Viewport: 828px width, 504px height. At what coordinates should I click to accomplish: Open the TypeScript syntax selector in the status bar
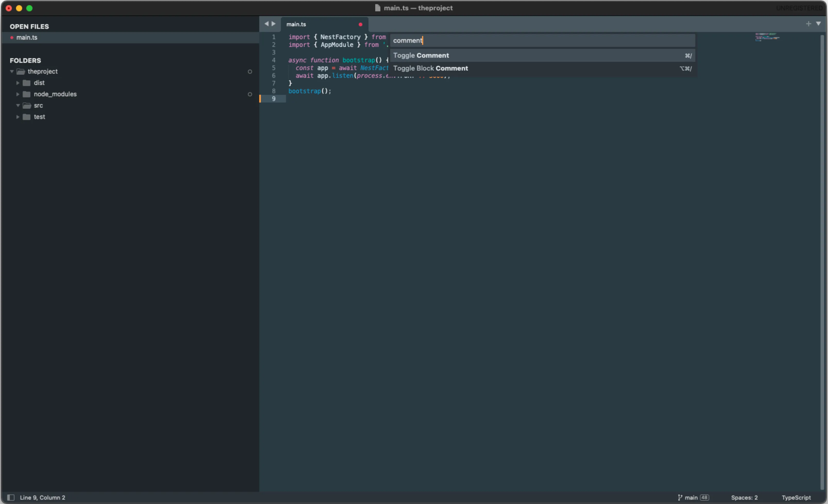pos(796,497)
